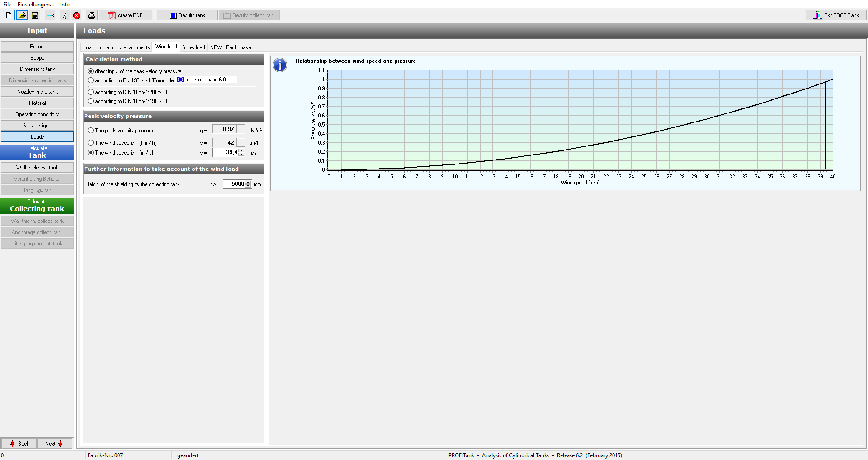Open a file with the folder icon
The image size is (868, 460).
22,15
